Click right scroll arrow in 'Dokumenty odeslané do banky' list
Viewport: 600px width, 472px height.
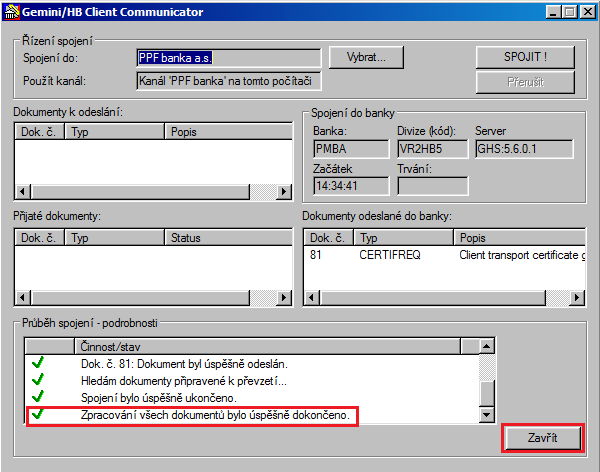tap(577, 297)
